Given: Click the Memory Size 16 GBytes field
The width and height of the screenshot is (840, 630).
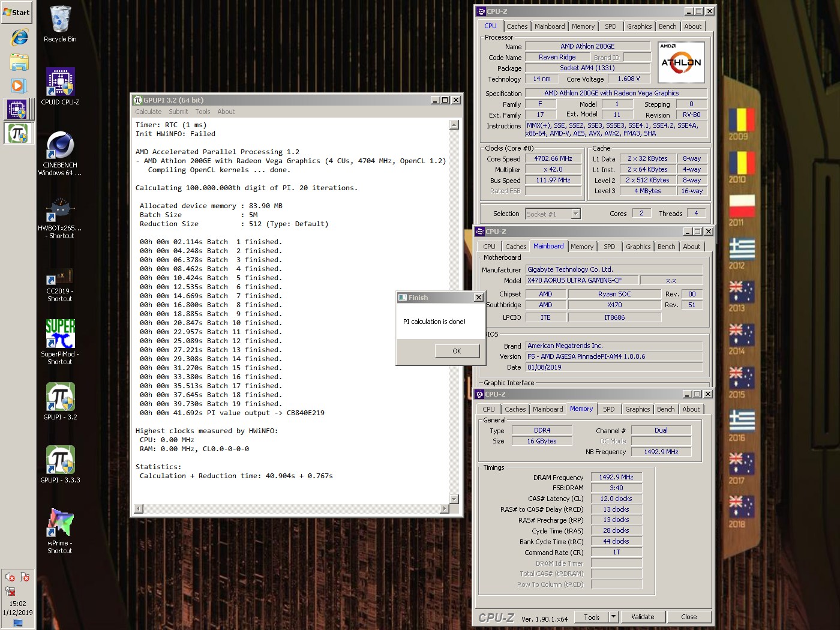Looking at the screenshot, I should point(542,441).
